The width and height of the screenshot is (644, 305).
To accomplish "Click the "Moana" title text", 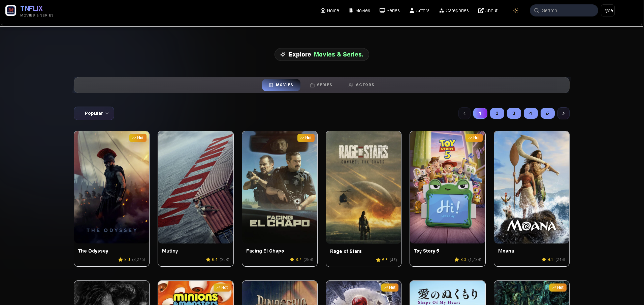I will pos(506,251).
